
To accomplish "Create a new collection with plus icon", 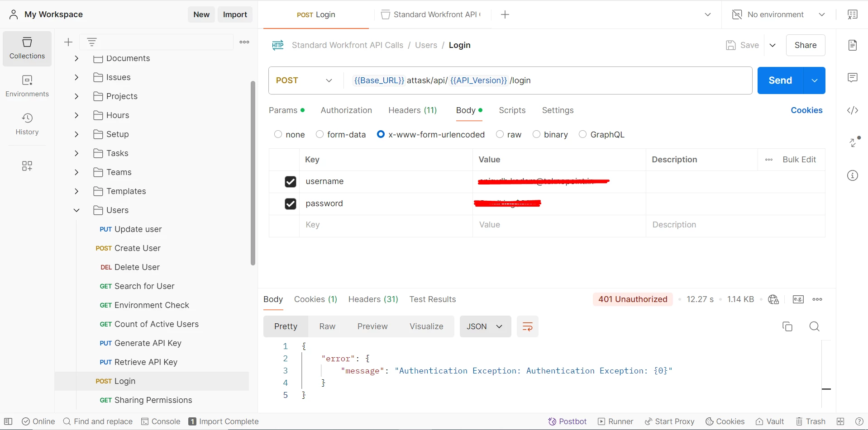I will click(68, 42).
